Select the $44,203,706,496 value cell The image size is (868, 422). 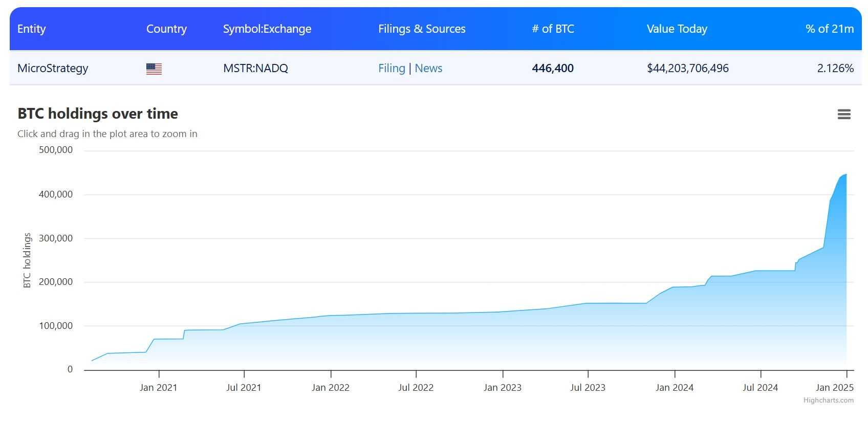(688, 68)
